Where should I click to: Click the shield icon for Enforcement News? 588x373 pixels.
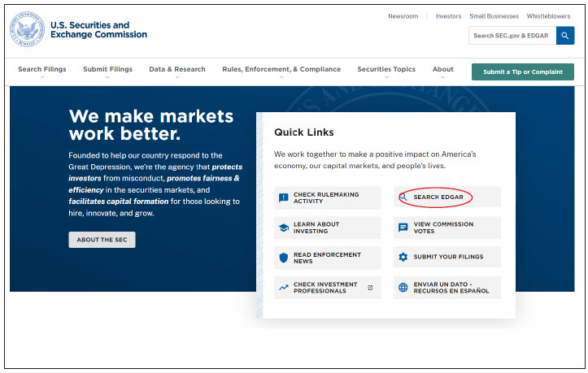(284, 258)
